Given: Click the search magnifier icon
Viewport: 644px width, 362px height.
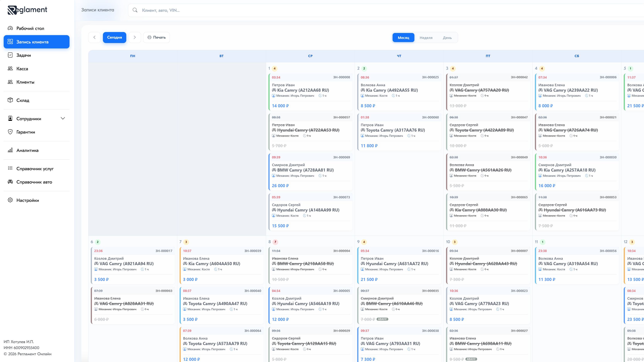Looking at the screenshot, I should (x=135, y=10).
